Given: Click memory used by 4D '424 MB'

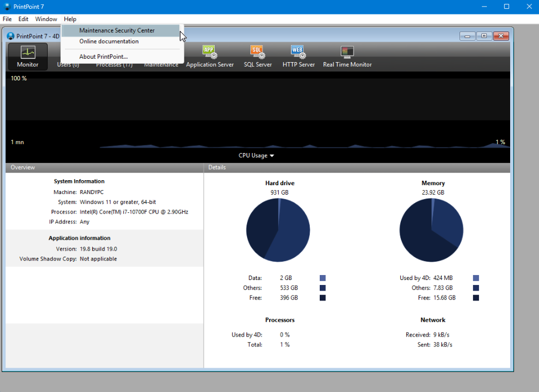Looking at the screenshot, I should click(x=443, y=278).
